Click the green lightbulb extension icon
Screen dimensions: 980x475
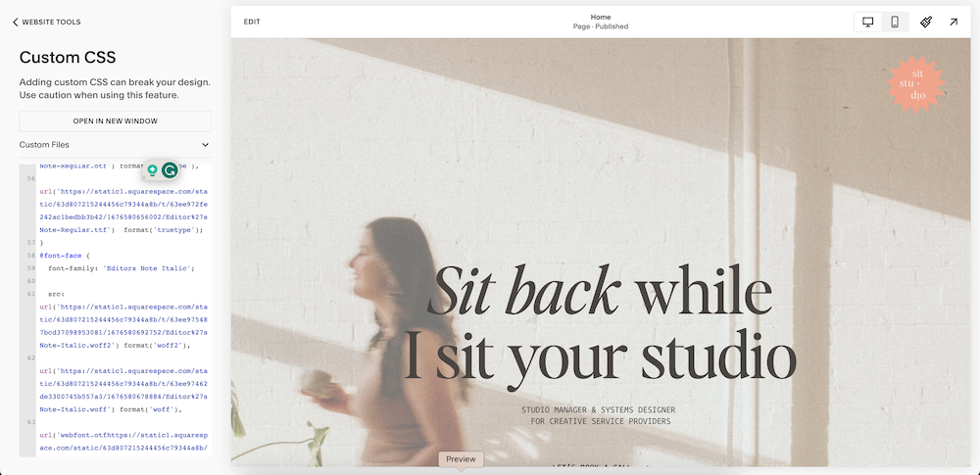pyautogui.click(x=152, y=170)
